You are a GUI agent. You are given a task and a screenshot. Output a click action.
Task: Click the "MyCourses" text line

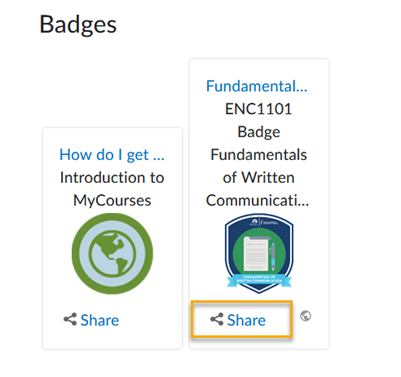tap(112, 201)
